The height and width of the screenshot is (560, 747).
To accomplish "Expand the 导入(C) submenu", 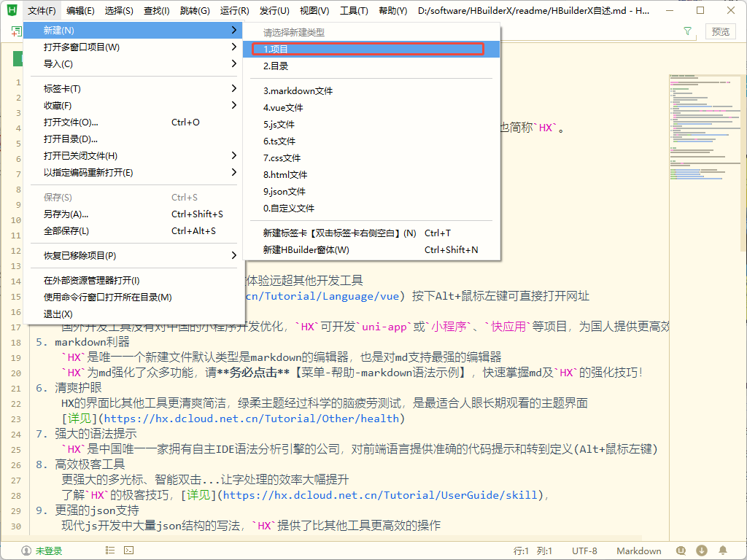I will point(233,63).
